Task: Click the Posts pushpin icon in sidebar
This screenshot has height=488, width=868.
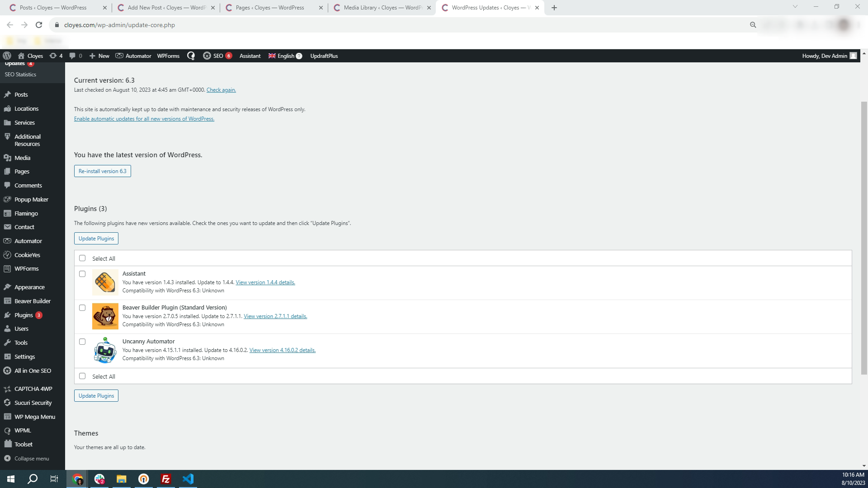Action: [x=7, y=94]
